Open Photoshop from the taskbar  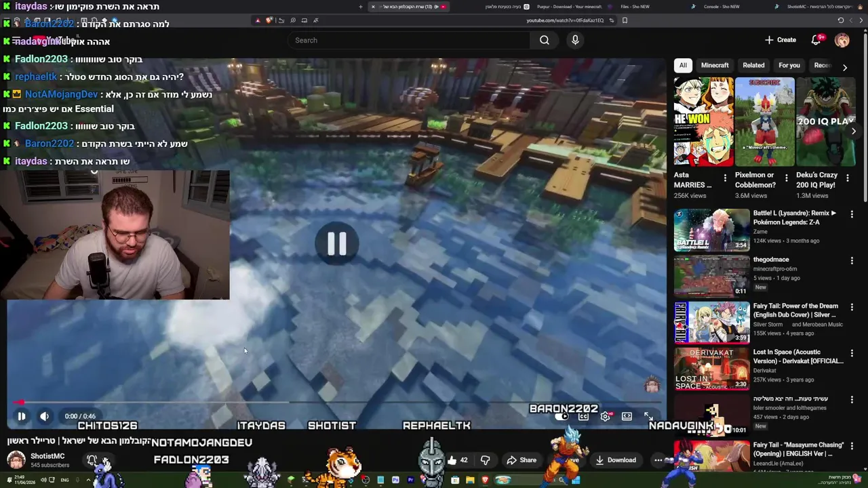tap(395, 480)
